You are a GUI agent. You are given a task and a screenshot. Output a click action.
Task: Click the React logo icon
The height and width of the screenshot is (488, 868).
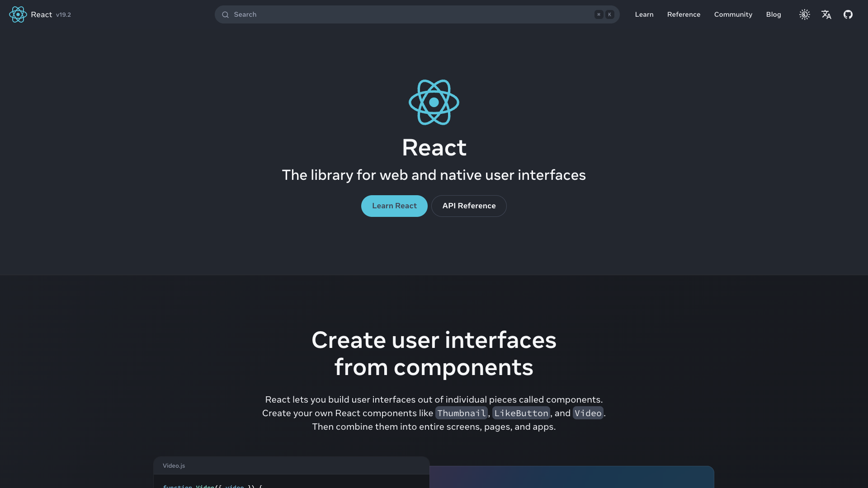[18, 14]
